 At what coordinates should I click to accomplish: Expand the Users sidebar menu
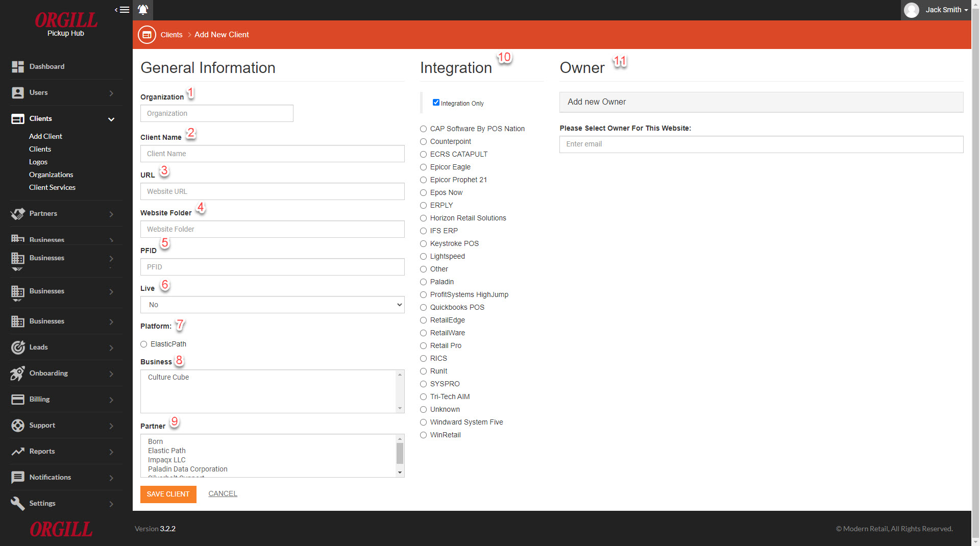[111, 93]
